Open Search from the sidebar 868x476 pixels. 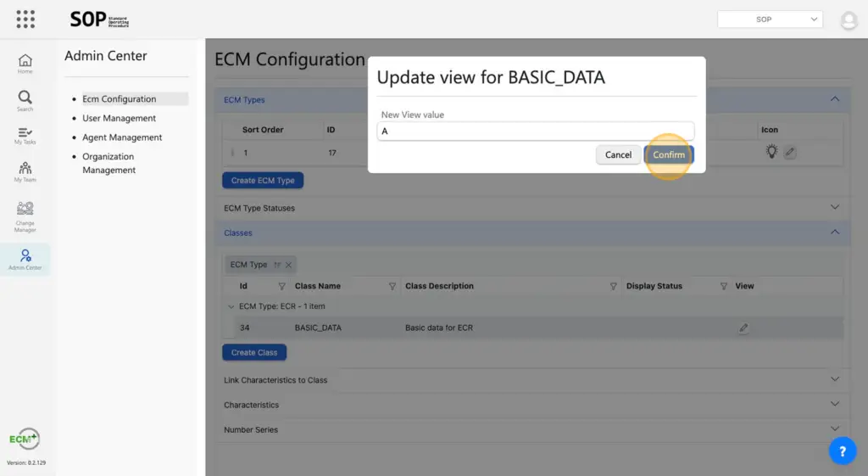click(x=25, y=101)
